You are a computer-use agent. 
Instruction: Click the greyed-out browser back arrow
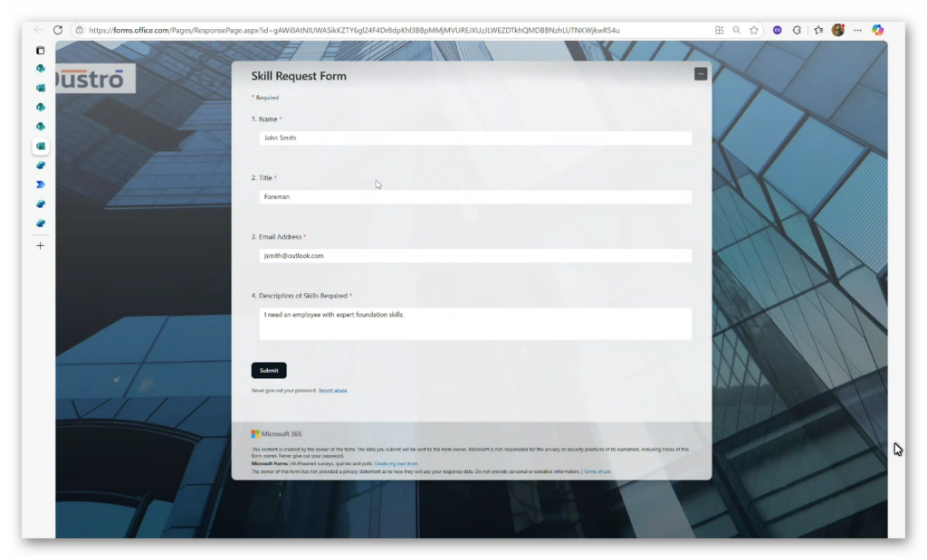pos(38,30)
